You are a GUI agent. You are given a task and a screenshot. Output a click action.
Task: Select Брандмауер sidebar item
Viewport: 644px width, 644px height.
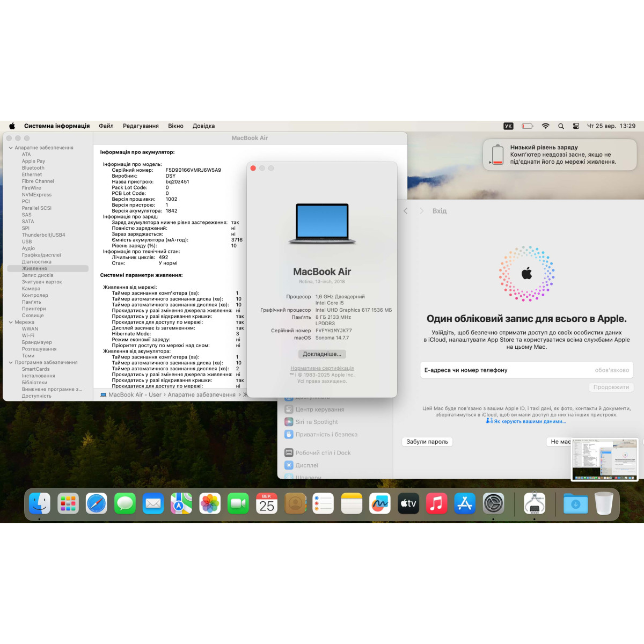(x=37, y=342)
